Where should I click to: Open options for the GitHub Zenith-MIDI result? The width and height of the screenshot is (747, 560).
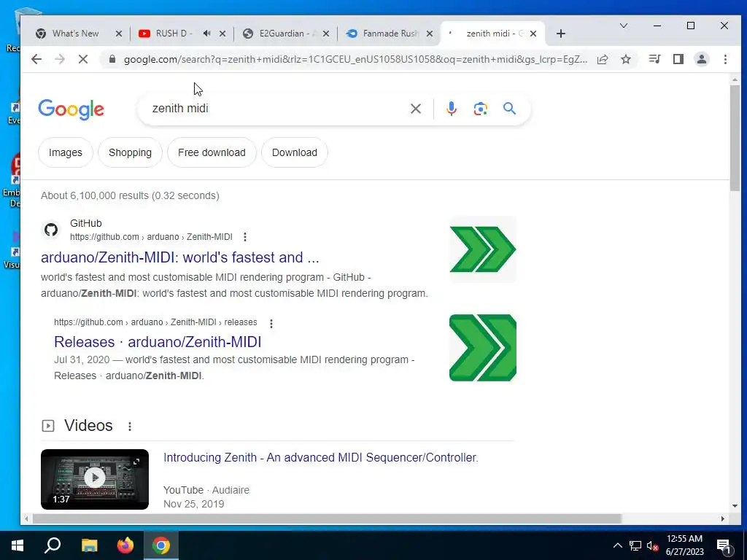(x=245, y=237)
